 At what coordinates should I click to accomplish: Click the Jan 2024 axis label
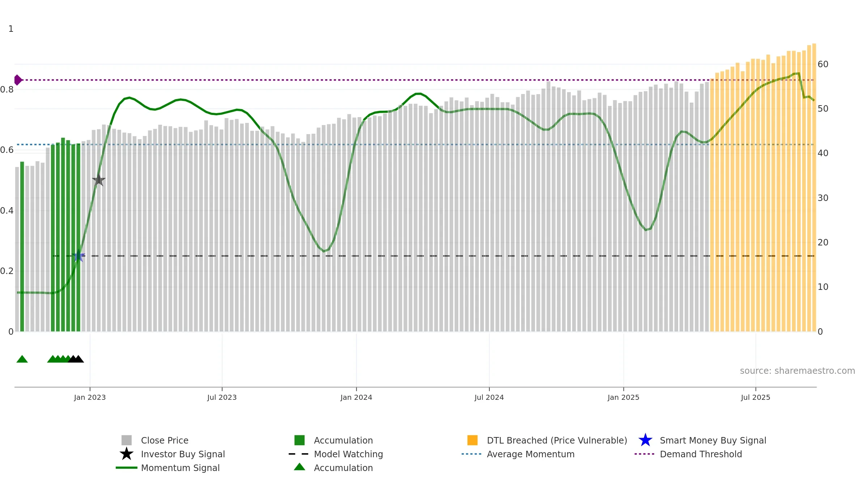(356, 398)
